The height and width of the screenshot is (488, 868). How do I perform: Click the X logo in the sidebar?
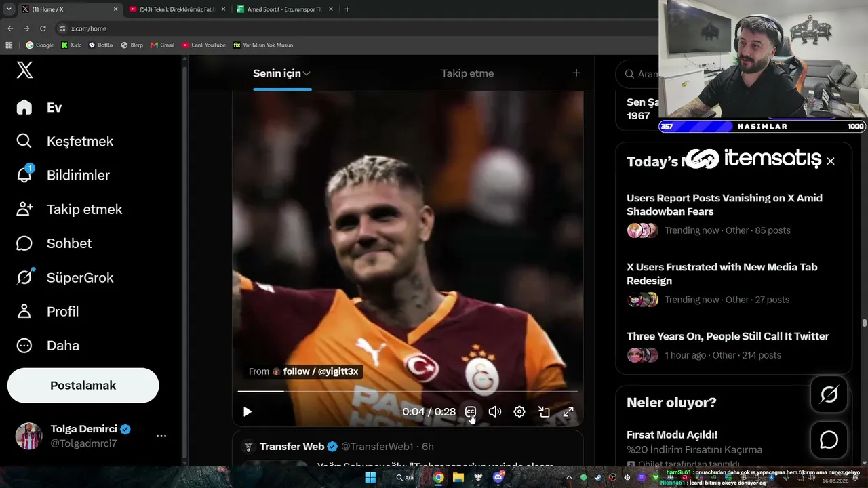pyautogui.click(x=24, y=70)
